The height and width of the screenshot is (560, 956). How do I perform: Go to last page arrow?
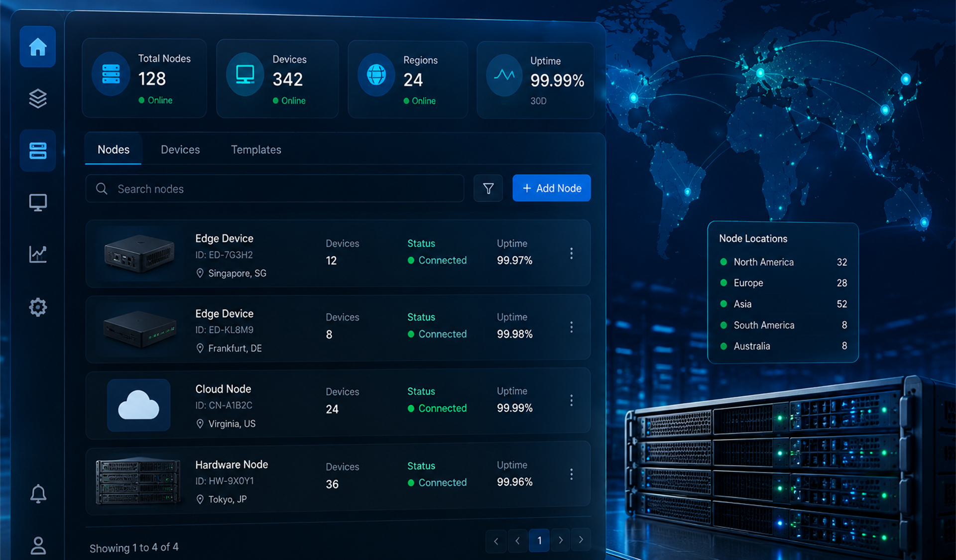(x=581, y=540)
